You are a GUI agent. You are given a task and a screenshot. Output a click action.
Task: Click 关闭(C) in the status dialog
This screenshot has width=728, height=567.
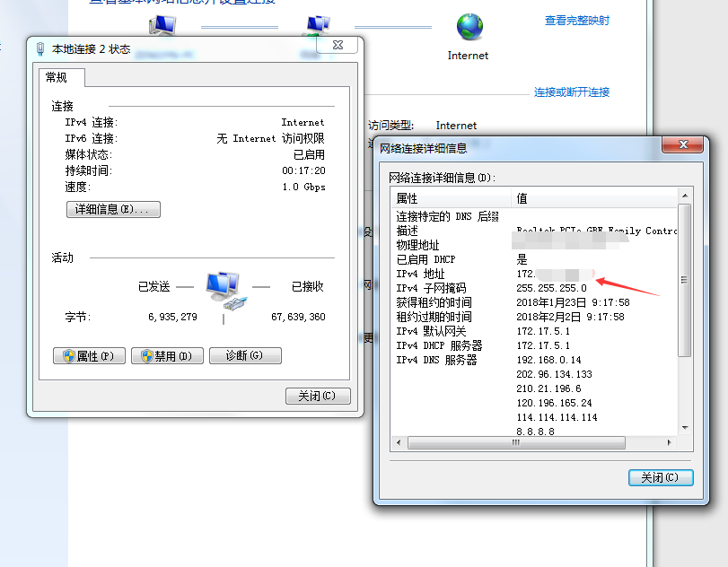318,396
